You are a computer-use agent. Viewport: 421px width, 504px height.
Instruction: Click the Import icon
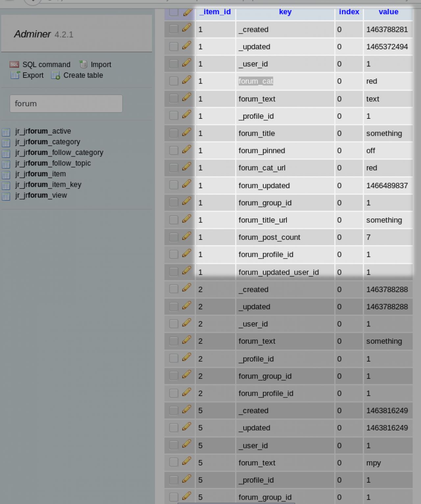(x=84, y=64)
